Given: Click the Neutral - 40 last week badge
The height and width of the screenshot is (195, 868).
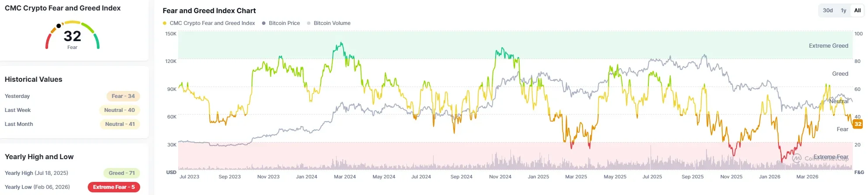Looking at the screenshot, I should [x=119, y=110].
